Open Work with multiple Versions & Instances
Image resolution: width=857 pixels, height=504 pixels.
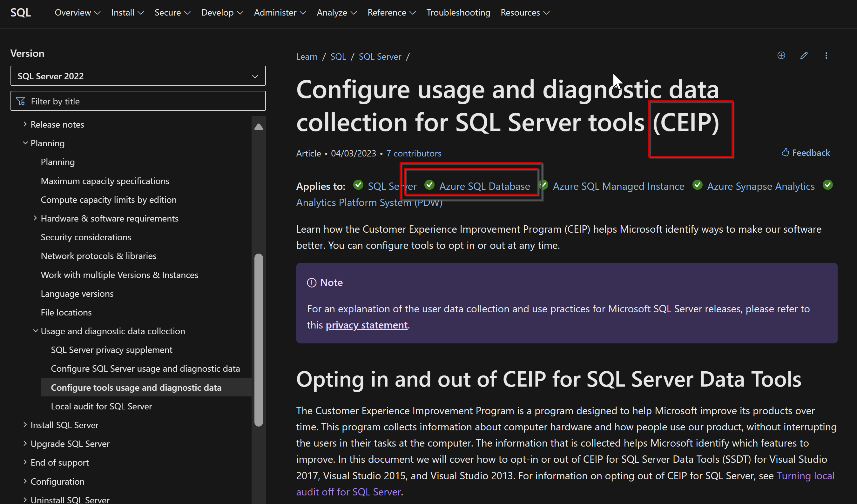pyautogui.click(x=119, y=275)
